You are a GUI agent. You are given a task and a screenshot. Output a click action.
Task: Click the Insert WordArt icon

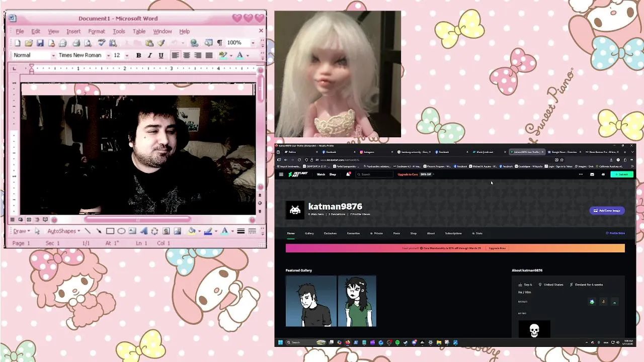click(x=143, y=231)
